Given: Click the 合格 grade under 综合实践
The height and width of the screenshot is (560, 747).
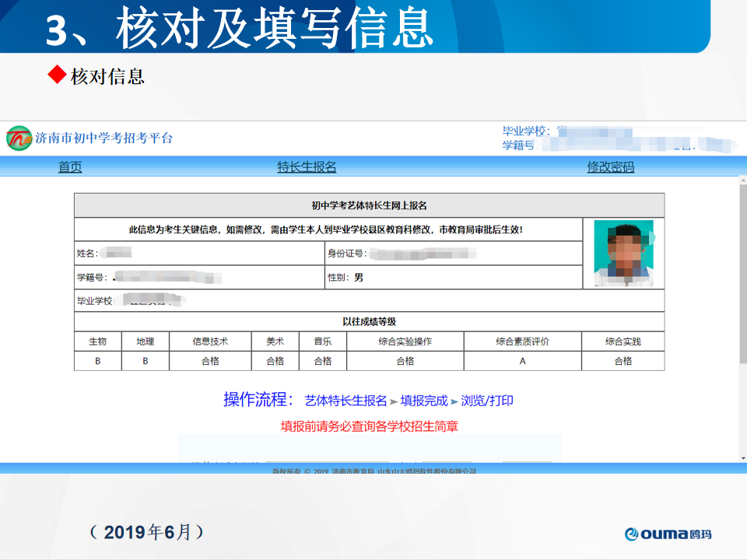Looking at the screenshot, I should click(x=623, y=361).
